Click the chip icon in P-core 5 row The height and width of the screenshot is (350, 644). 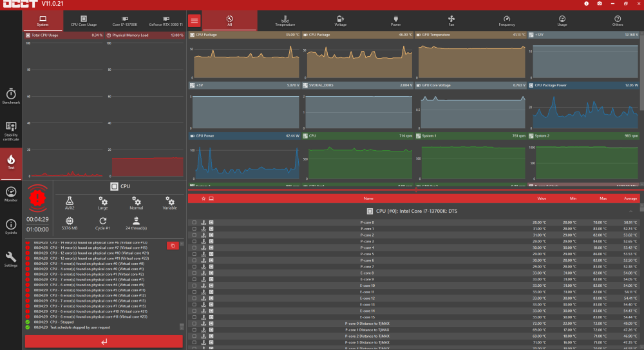[211, 254]
